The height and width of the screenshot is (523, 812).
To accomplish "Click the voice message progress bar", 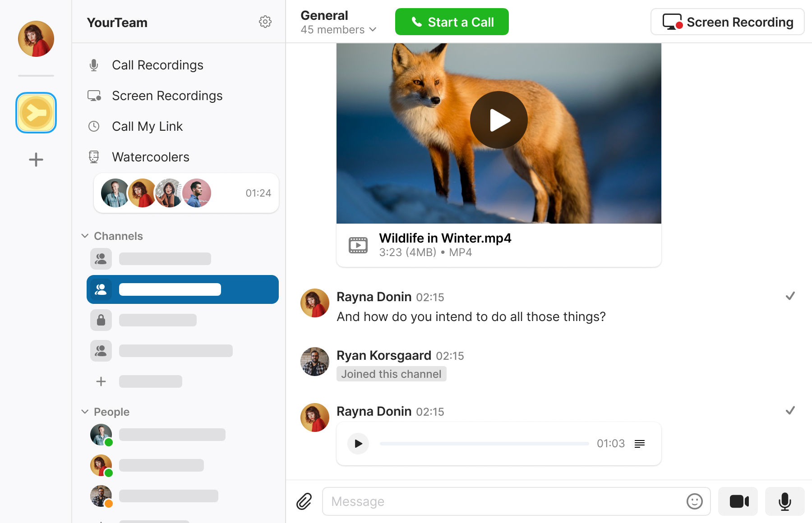I will (x=485, y=443).
